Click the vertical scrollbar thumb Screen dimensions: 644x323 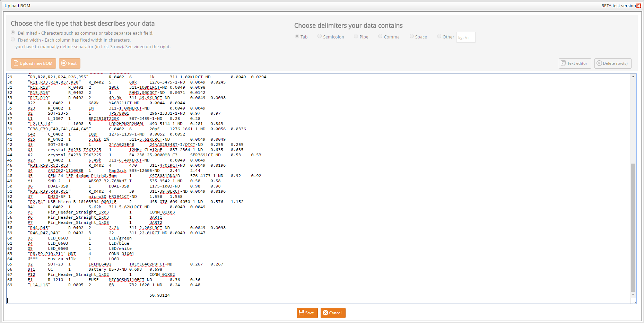[633, 227]
